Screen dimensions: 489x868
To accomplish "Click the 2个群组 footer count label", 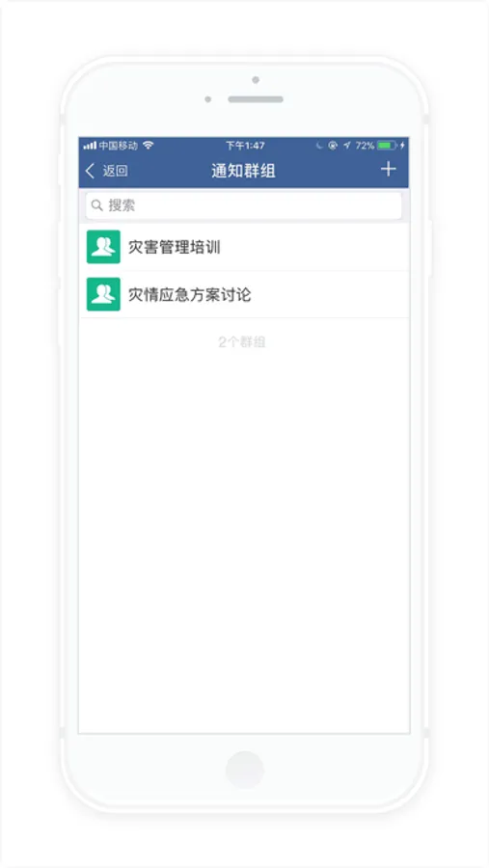I will pos(242,342).
